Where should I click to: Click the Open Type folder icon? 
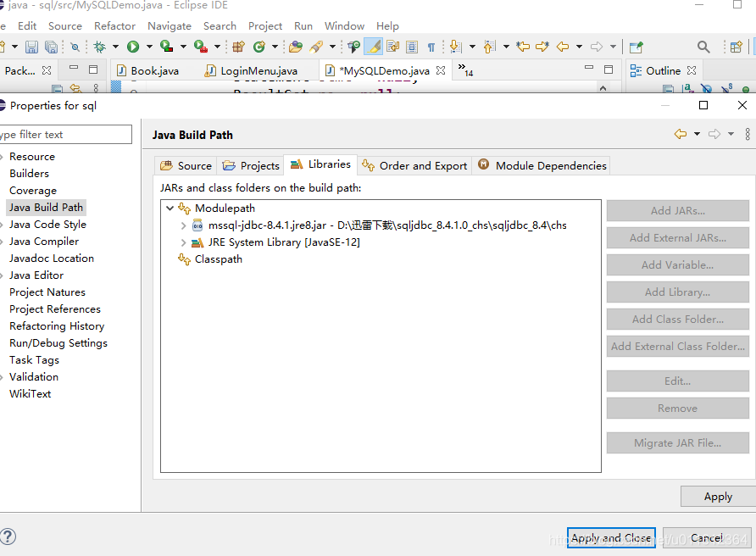[296, 47]
